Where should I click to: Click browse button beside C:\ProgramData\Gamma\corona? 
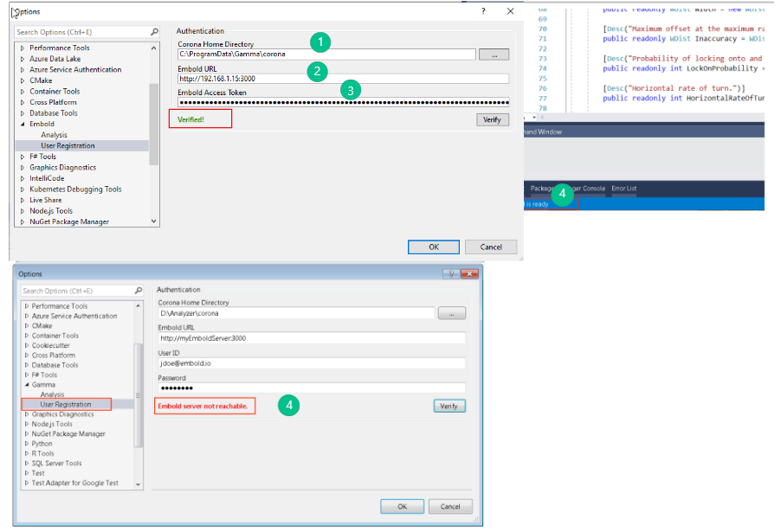point(494,54)
